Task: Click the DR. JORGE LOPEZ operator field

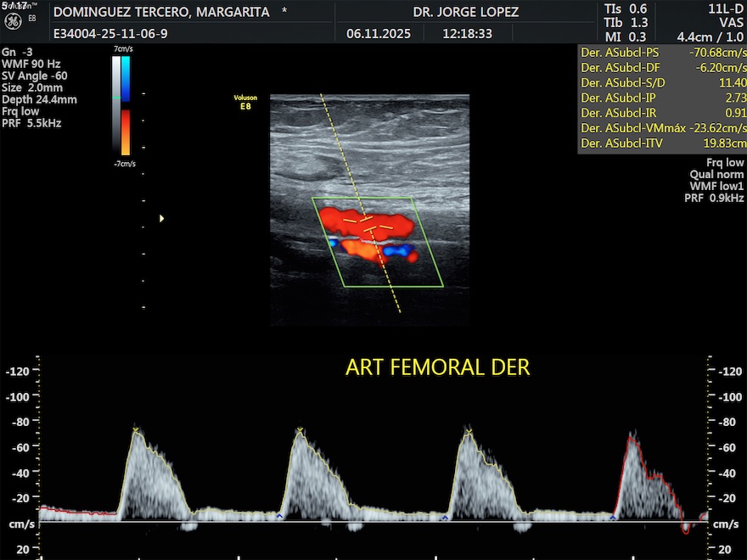Action: tap(465, 13)
